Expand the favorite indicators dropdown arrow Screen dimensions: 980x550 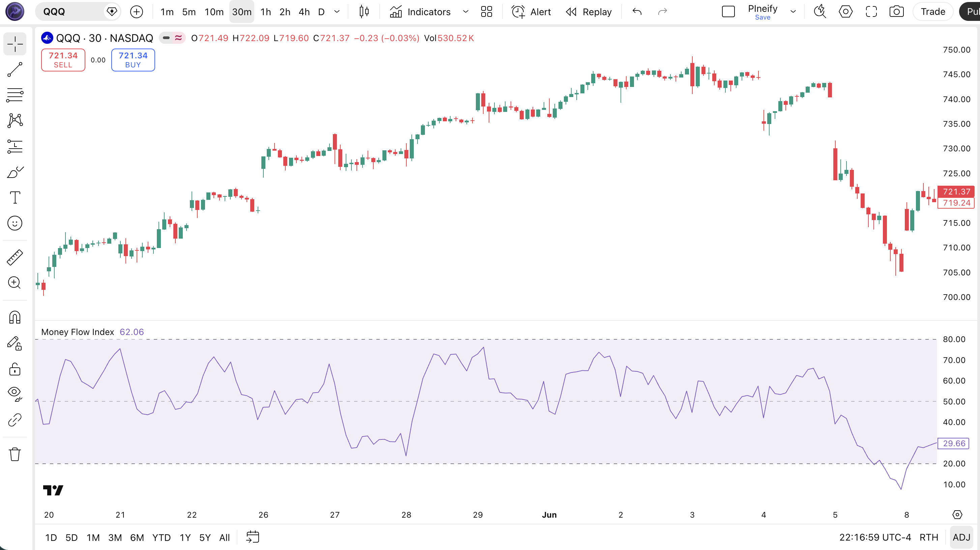465,12
